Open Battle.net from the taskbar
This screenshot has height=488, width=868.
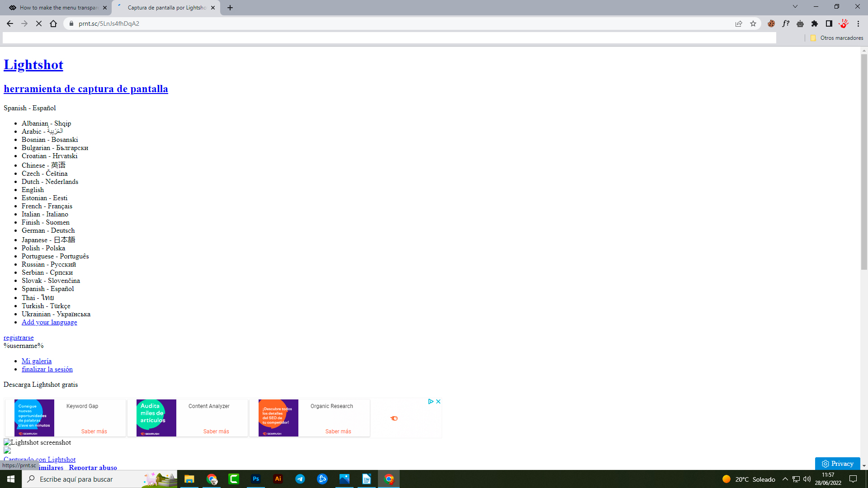322,479
